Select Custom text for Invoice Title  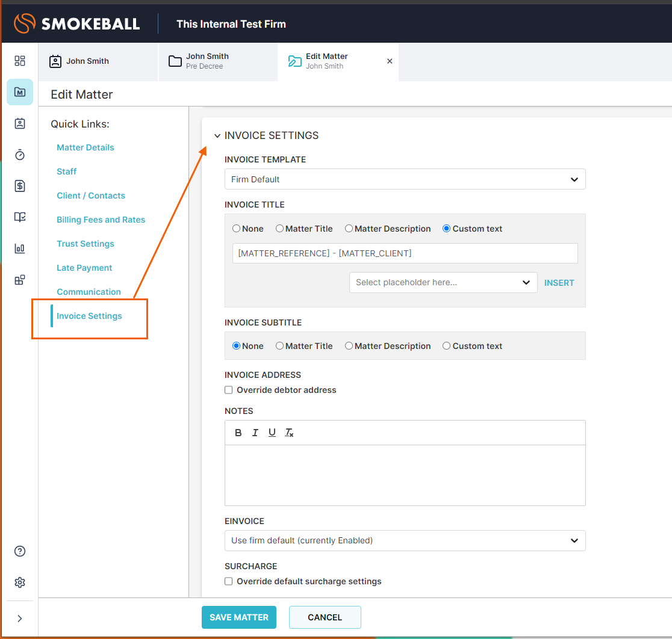pyautogui.click(x=447, y=229)
